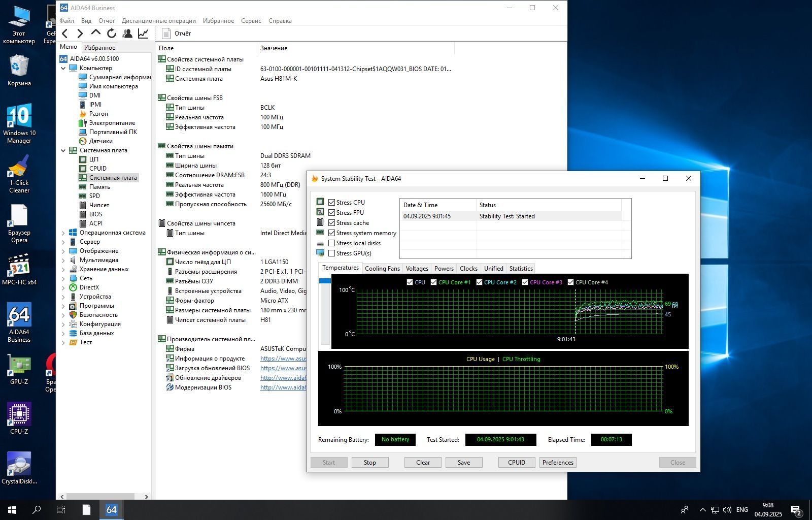Show hidden tray icons chevron
The height and width of the screenshot is (520, 812).
(x=702, y=510)
